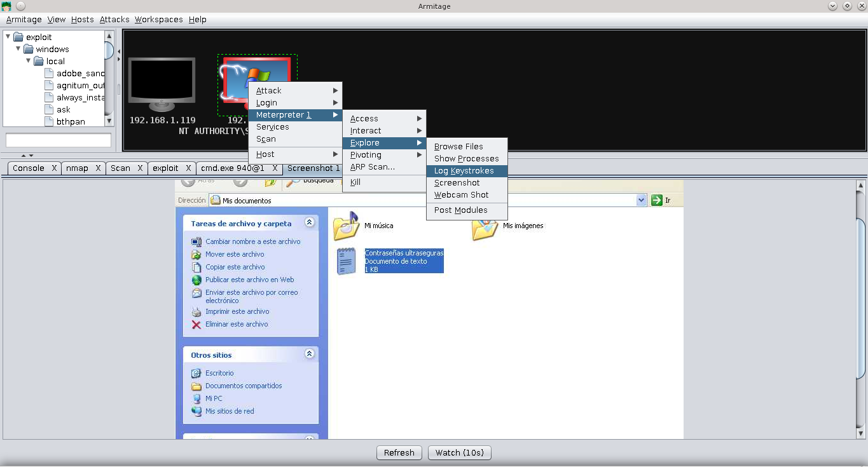This screenshot has width=868, height=467.
Task: Click the "Mis sitios de red" icon
Action: click(x=197, y=411)
